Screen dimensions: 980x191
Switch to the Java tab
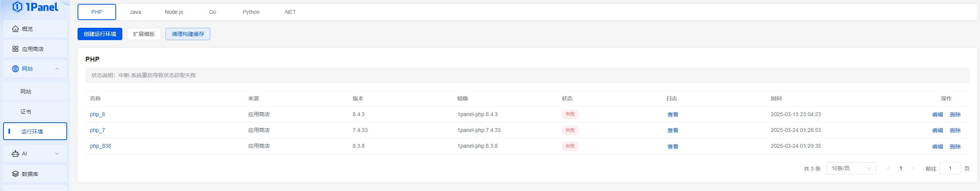click(135, 12)
